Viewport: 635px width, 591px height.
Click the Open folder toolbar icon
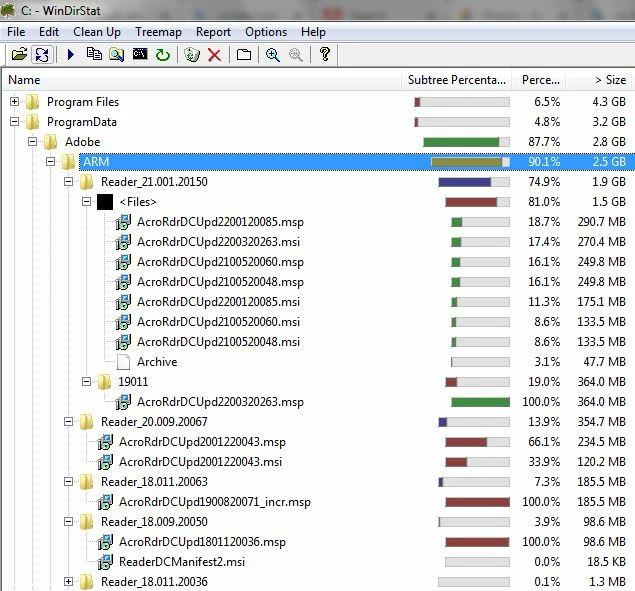point(19,54)
